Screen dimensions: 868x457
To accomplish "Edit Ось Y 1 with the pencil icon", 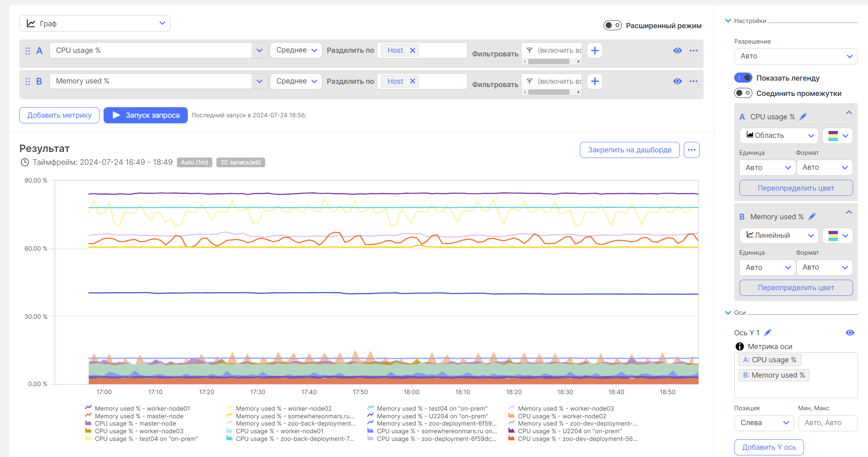I will pyautogui.click(x=768, y=333).
